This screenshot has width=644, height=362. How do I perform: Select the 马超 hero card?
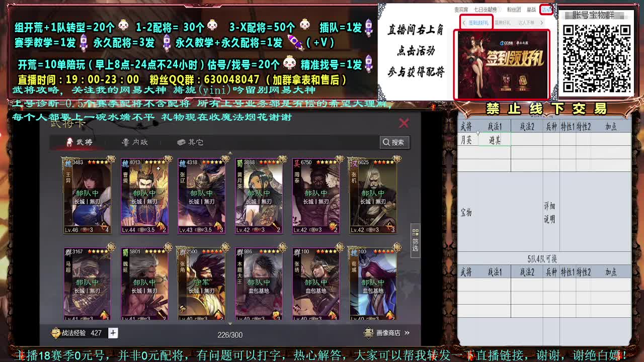[x=87, y=283]
